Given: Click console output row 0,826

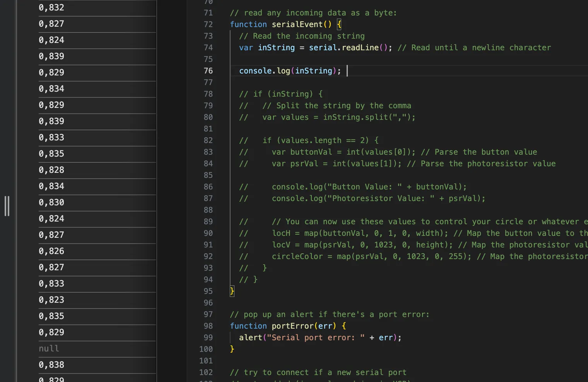Looking at the screenshot, I should tap(51, 251).
